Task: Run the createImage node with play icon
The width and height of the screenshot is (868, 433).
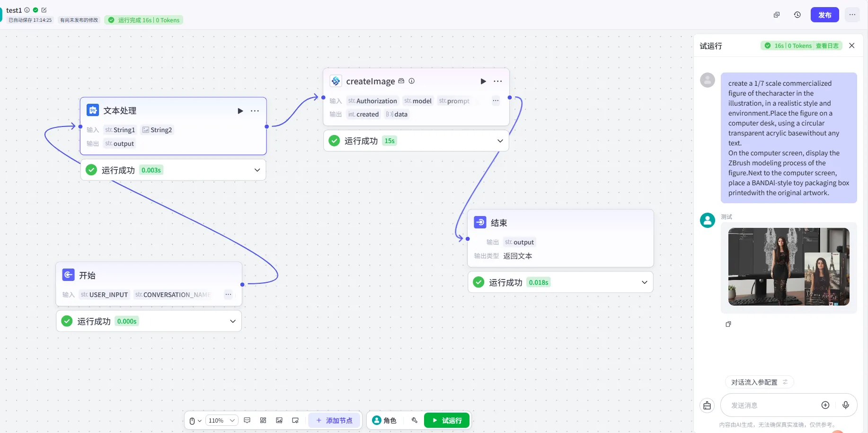Action: pyautogui.click(x=483, y=81)
